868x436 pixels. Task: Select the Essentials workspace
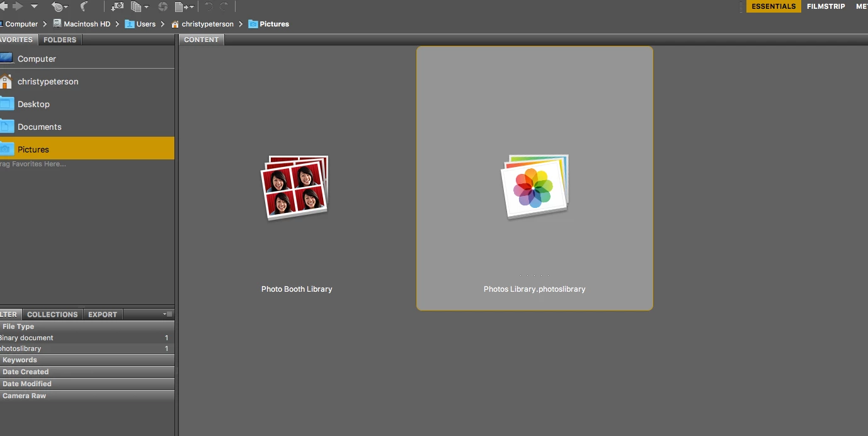(x=774, y=6)
